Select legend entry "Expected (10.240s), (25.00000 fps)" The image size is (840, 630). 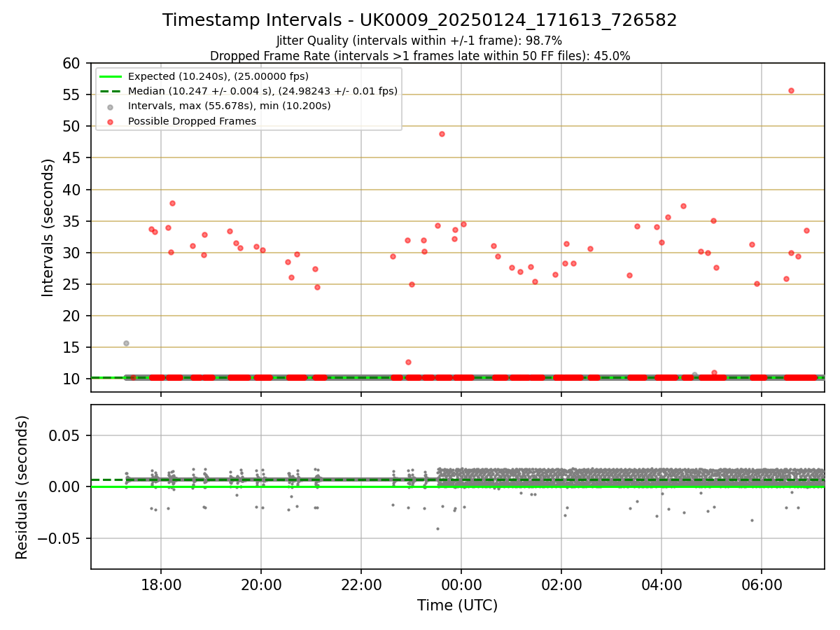tap(218, 76)
